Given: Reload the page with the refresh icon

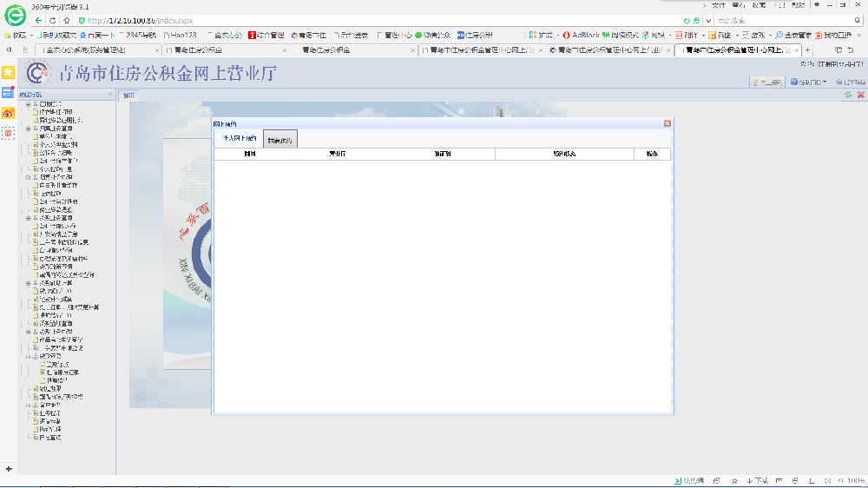Looking at the screenshot, I should [53, 20].
